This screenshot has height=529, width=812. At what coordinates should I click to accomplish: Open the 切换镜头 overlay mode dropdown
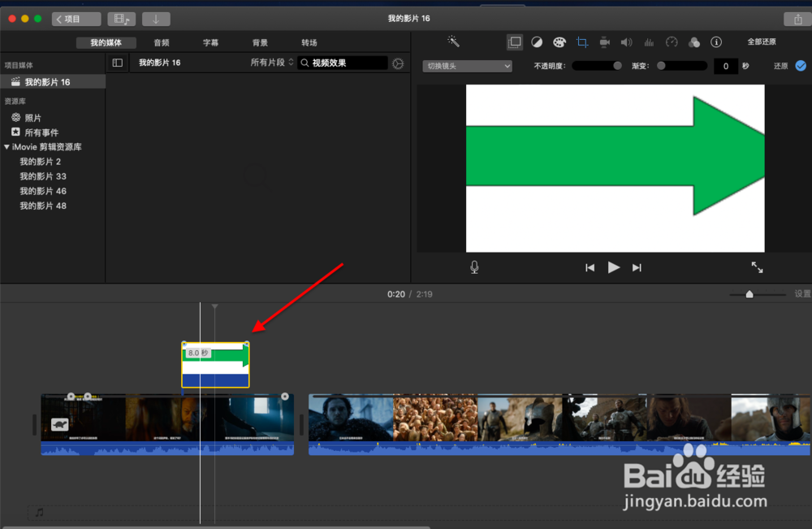[467, 65]
